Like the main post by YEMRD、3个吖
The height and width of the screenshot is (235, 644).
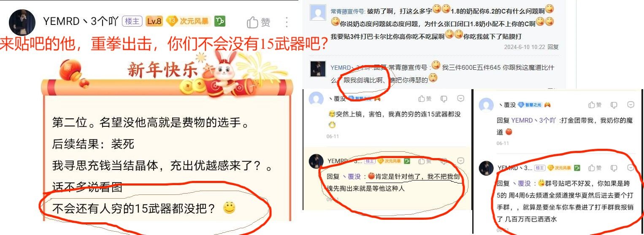click(258, 22)
